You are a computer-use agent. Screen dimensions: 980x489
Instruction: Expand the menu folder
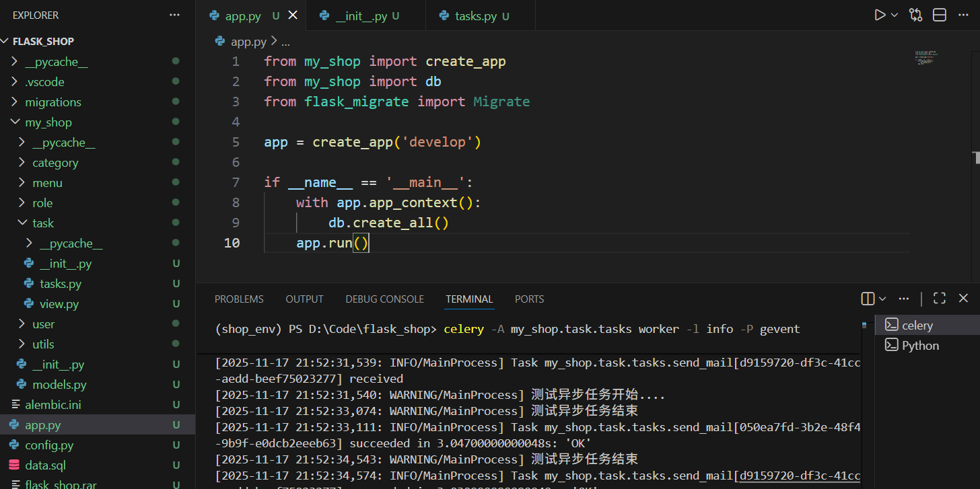point(98,183)
